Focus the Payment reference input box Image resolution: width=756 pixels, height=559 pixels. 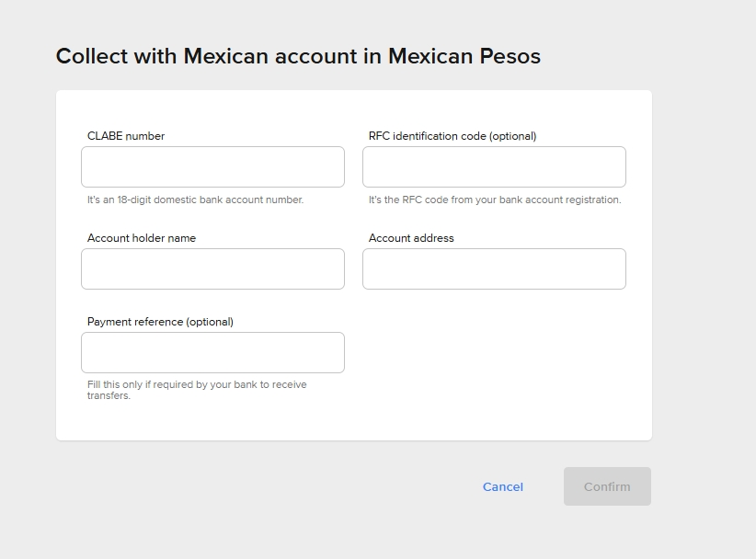[x=212, y=353]
